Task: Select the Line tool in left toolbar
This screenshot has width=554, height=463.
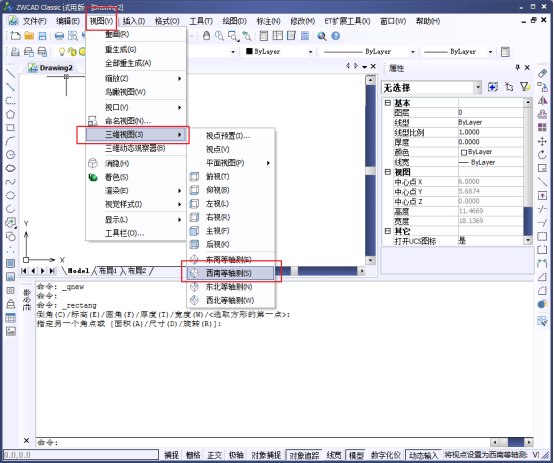Action: pos(11,74)
